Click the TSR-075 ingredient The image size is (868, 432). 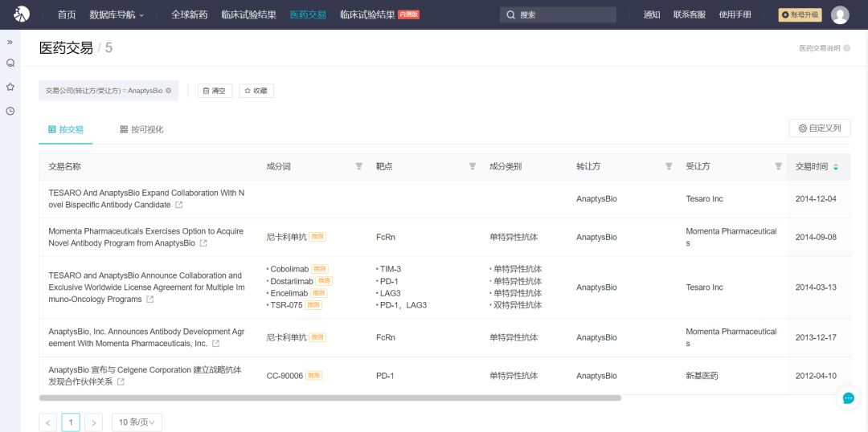pos(287,305)
